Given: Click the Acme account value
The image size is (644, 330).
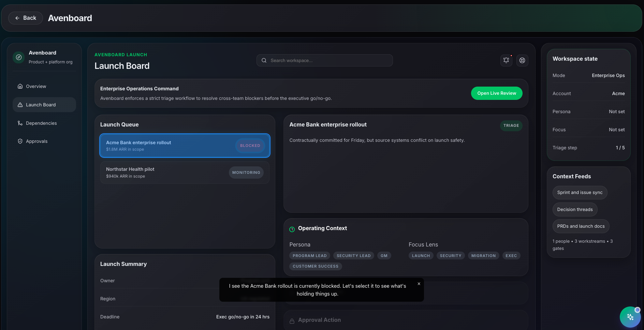Looking at the screenshot, I should (618, 93).
